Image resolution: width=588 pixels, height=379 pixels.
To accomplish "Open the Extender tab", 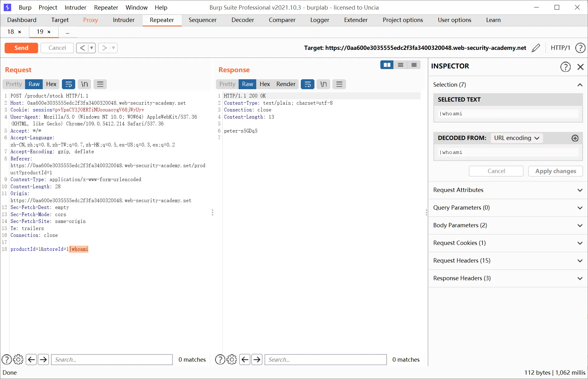I will 356,20.
